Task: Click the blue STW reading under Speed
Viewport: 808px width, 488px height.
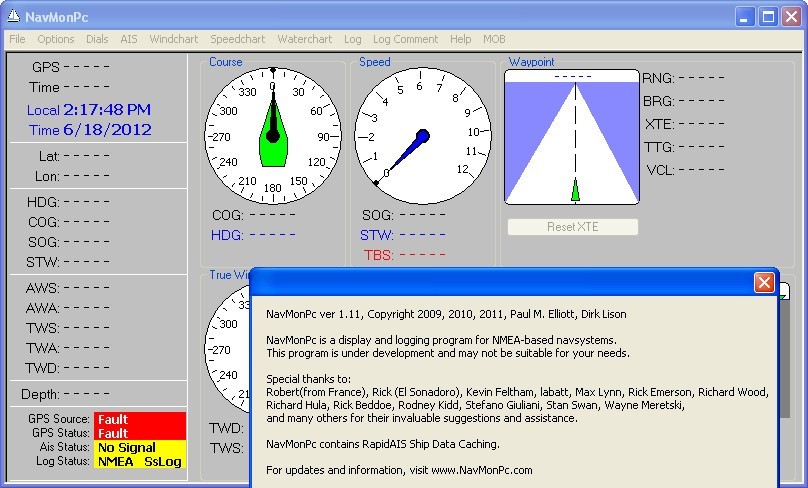Action: pos(423,234)
